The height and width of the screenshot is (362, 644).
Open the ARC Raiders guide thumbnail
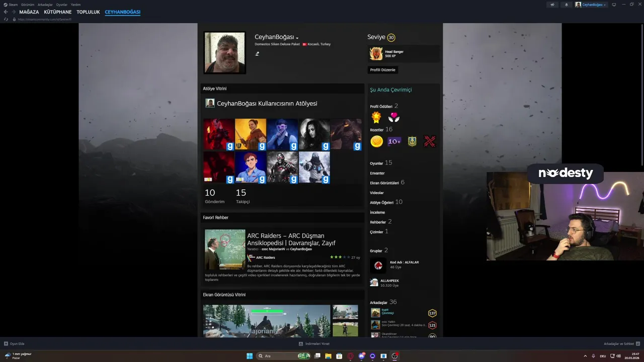click(x=225, y=249)
